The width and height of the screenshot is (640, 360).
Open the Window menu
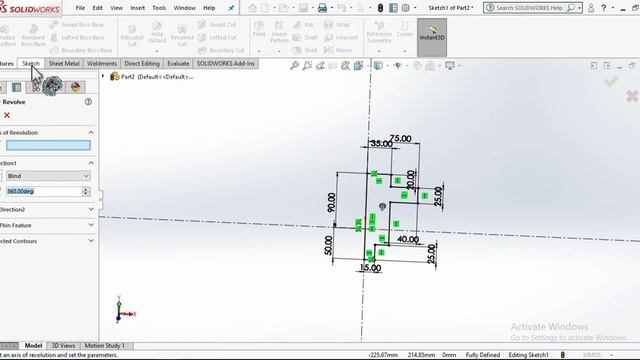click(184, 8)
